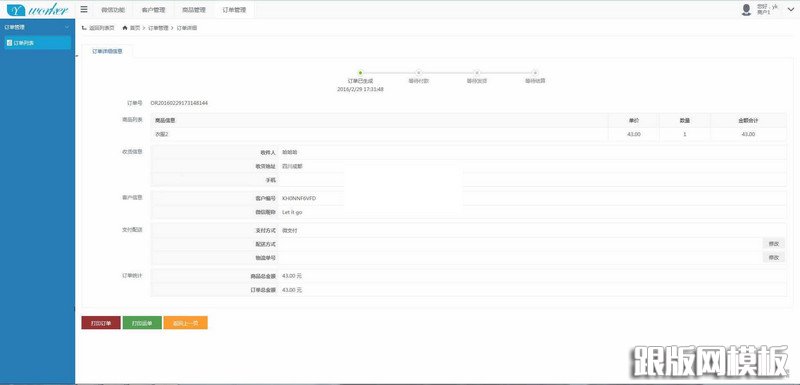800x385 pixels.
Task: Click the 等待发货 progress step dot
Action: [477, 73]
